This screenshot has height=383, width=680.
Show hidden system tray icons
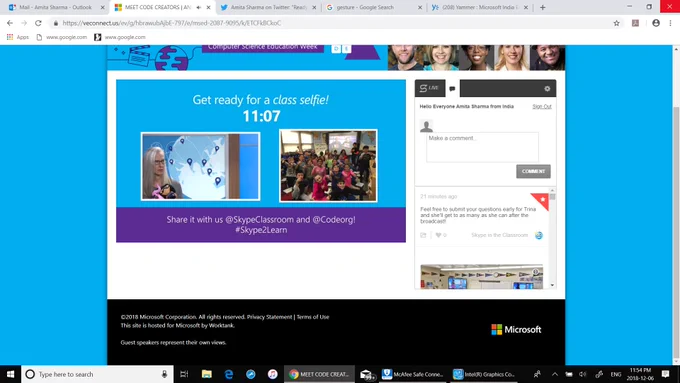pyautogui.click(x=555, y=374)
